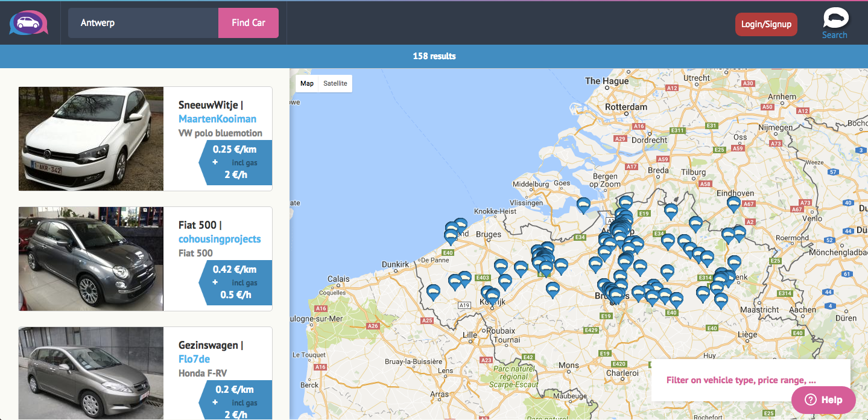Visit MaartenKooiman's owner profile
868x420 pixels.
pos(217,119)
